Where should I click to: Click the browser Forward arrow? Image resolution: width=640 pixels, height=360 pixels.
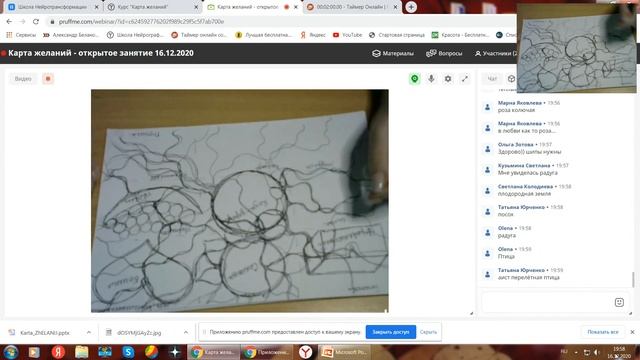pyautogui.click(x=22, y=22)
